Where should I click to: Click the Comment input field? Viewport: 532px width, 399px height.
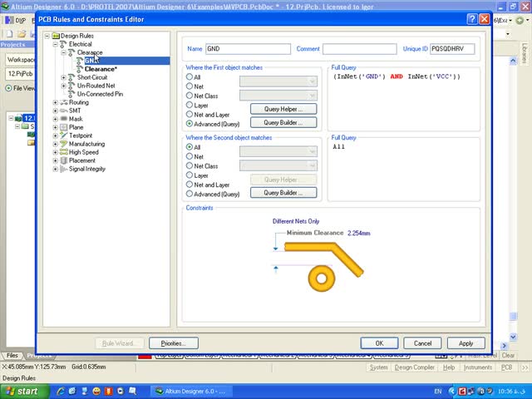point(360,49)
